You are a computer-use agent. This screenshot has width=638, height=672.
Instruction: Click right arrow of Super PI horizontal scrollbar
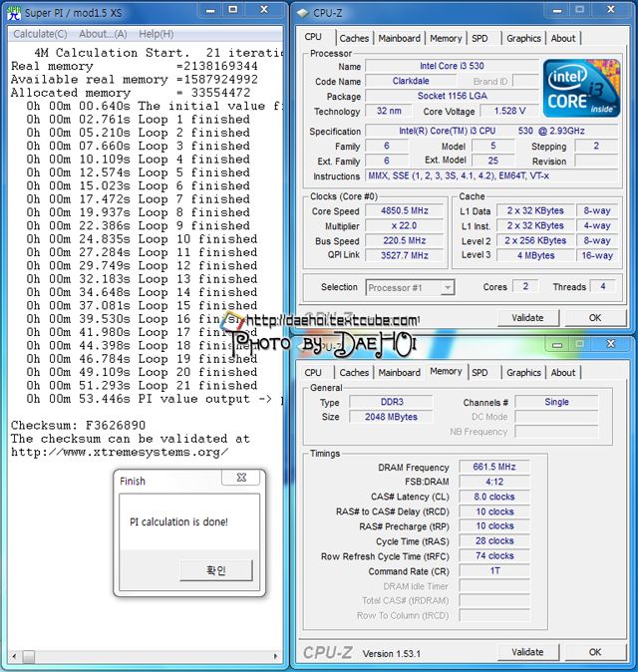[275, 656]
